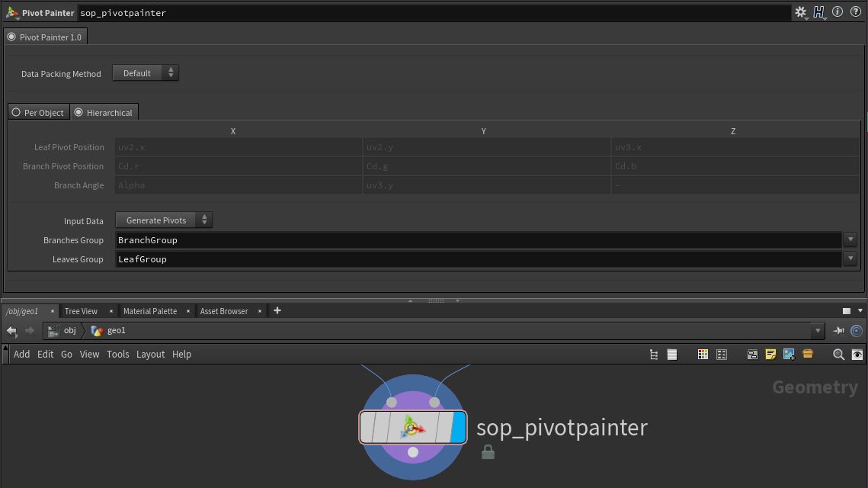Select the Per Object radio tab
This screenshot has width=868, height=488.
[x=37, y=113]
